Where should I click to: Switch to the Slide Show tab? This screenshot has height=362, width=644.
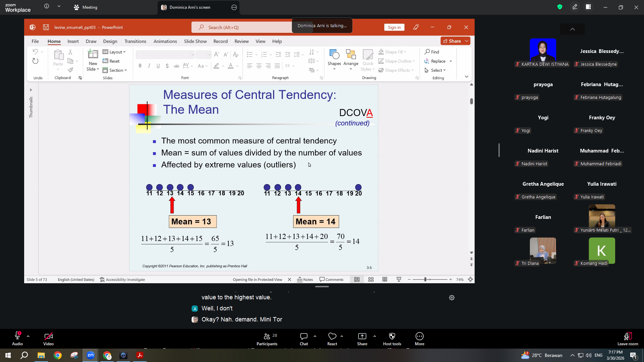click(x=195, y=41)
